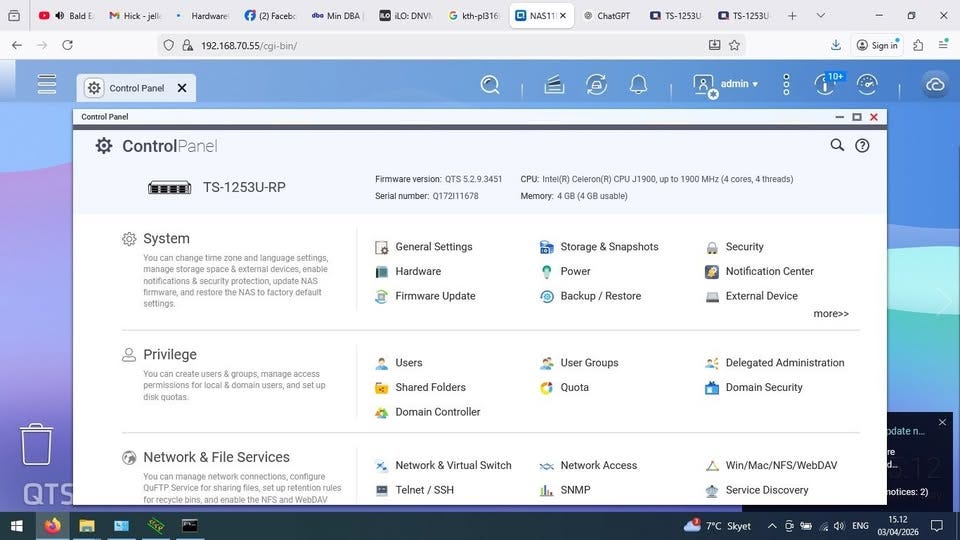Click the more>> link under System

830,314
